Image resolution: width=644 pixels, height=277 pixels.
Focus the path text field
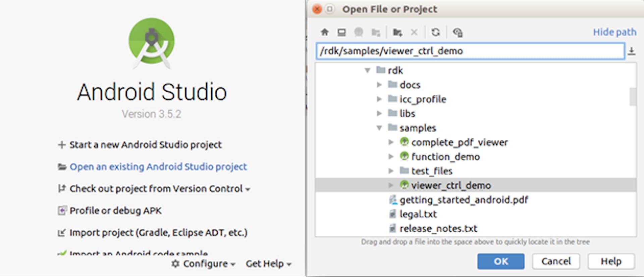click(470, 51)
